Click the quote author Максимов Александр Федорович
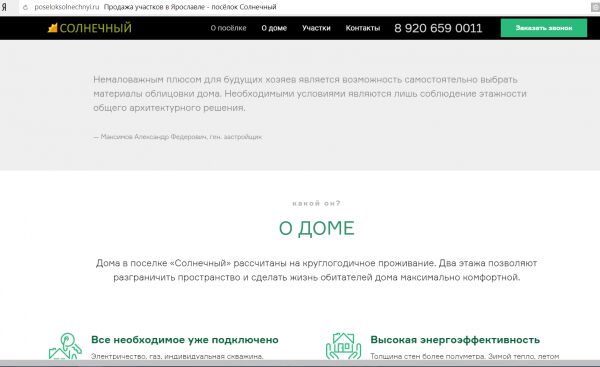Screen dimensions: 600x367 pos(178,137)
